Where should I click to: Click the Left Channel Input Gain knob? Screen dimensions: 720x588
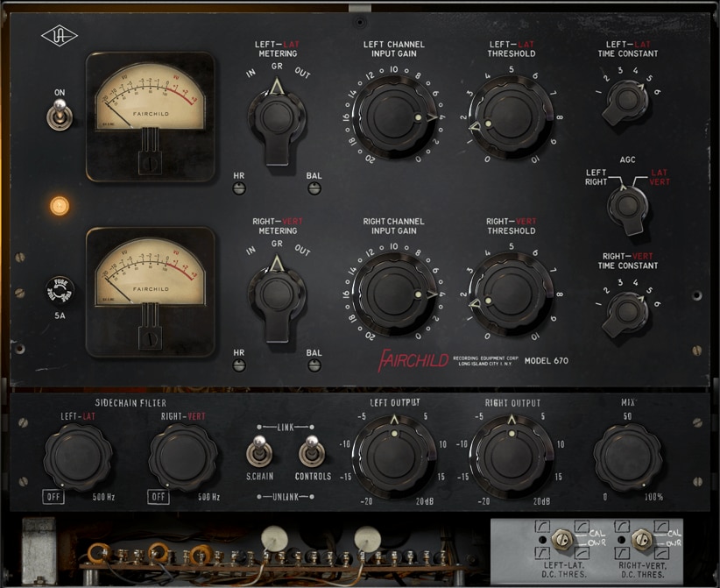click(395, 117)
